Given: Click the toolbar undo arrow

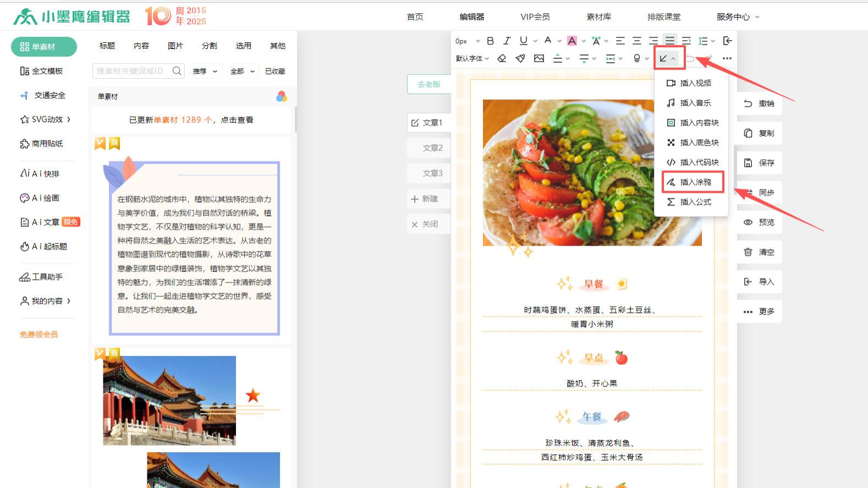Looking at the screenshot, I should click(x=690, y=58).
